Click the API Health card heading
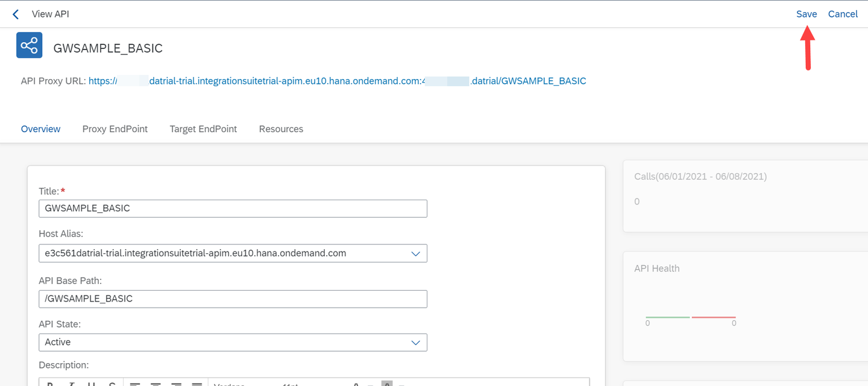868x386 pixels. [657, 268]
